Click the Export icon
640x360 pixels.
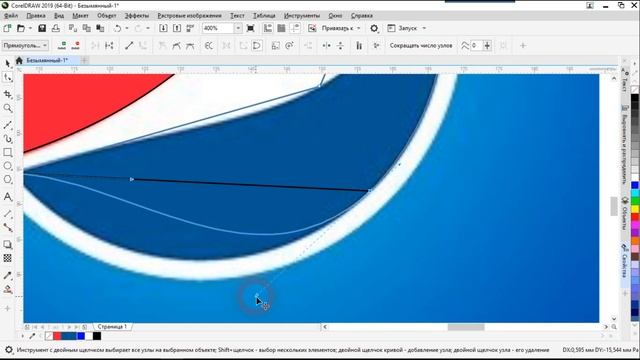click(177, 28)
